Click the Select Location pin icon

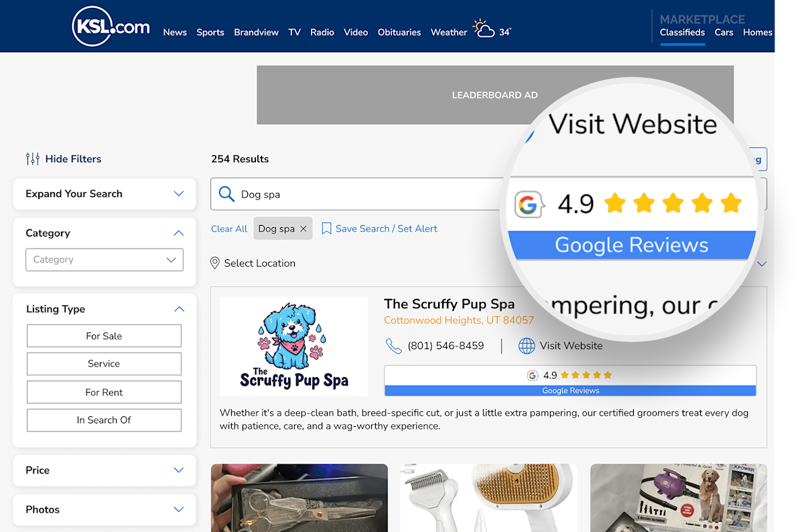click(215, 263)
